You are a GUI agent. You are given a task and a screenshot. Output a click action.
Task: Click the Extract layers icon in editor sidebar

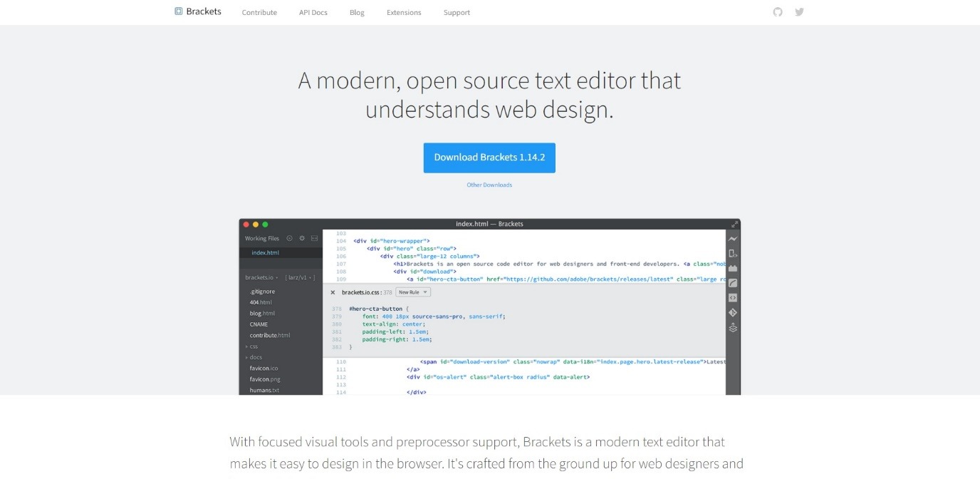(x=733, y=328)
